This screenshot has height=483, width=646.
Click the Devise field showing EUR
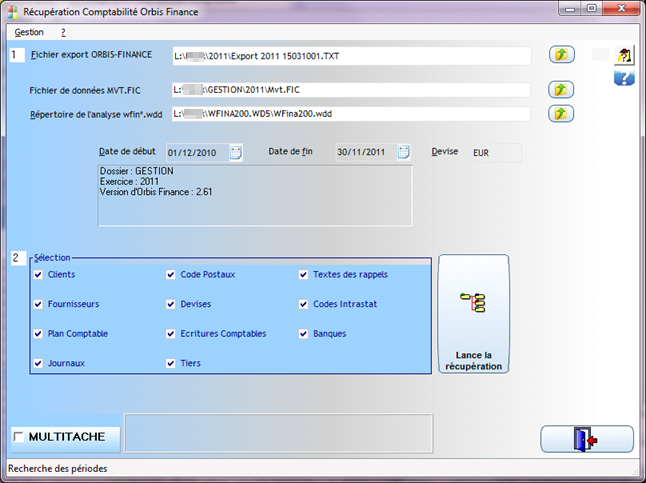[x=496, y=152]
